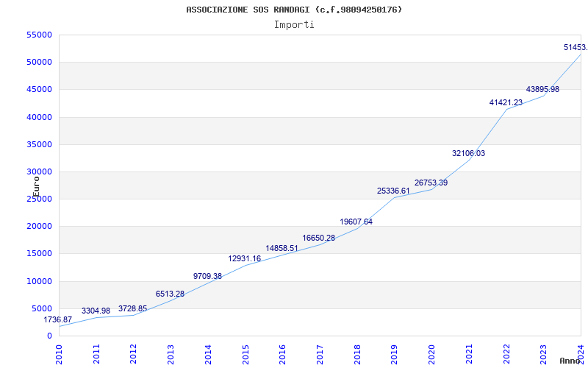Viewport: 588px width, 368px height.
Task: Click the 2018 x-axis year label
Action: click(x=357, y=355)
